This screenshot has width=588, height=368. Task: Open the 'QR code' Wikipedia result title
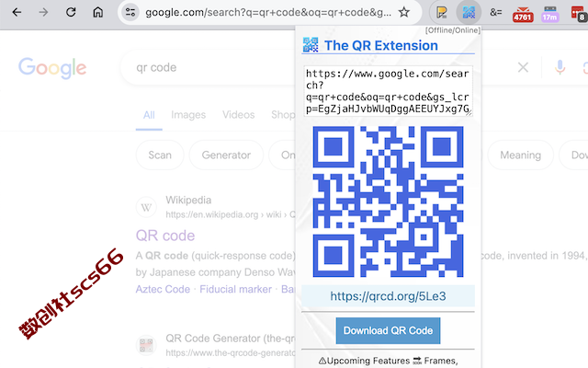pos(165,236)
